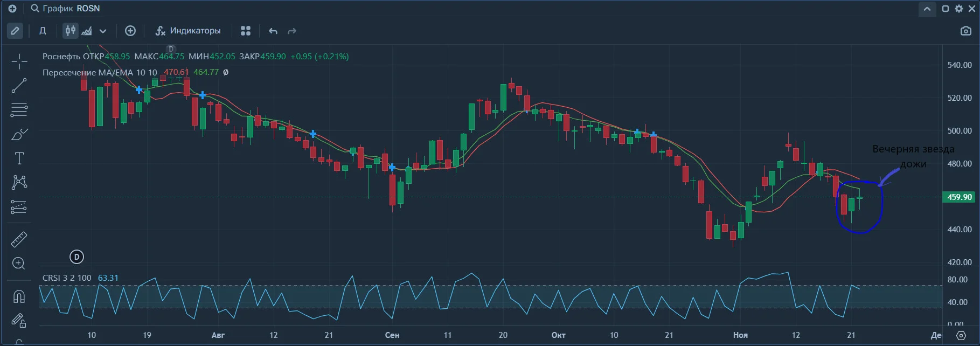Add a compare symbol with circled plus
Screen dimensions: 980x346
tap(130, 31)
